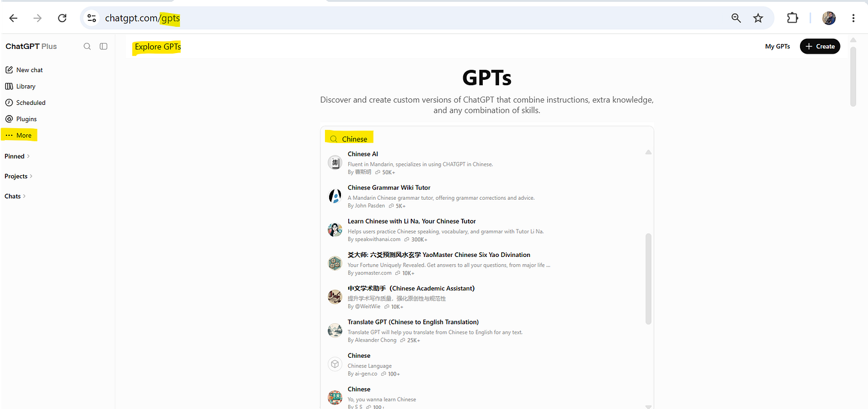868x409 pixels.
Task: Select the Chinese Grammar Wiki Tutor avatar
Action: click(x=335, y=196)
